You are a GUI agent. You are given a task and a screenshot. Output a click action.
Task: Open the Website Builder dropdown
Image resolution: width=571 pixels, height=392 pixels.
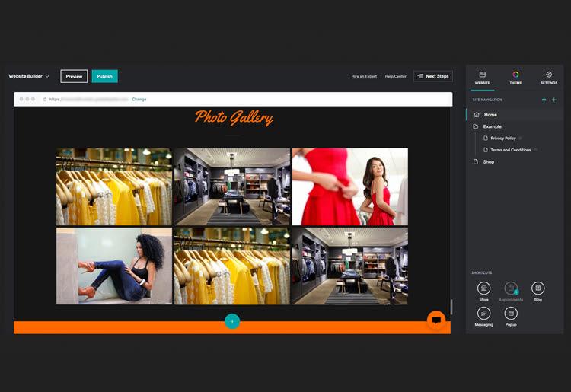29,76
